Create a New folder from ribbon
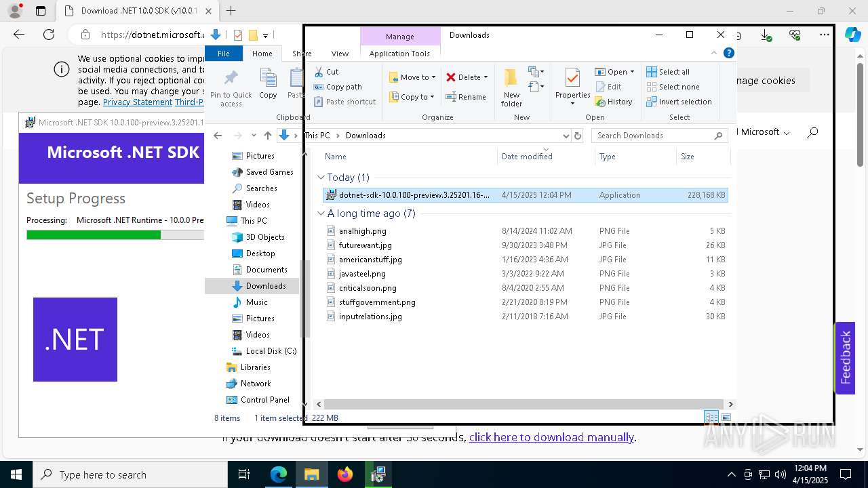Image resolution: width=868 pixels, height=488 pixels. [x=511, y=87]
